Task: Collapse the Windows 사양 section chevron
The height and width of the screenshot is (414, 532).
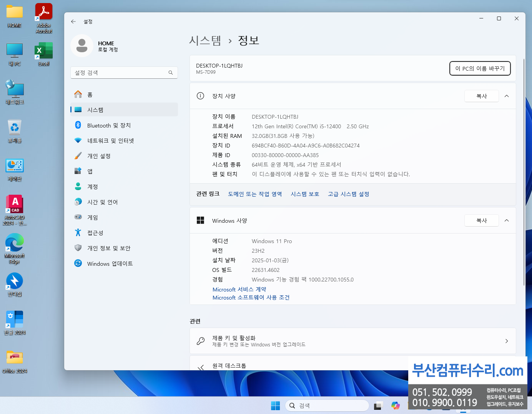Action: pos(507,220)
